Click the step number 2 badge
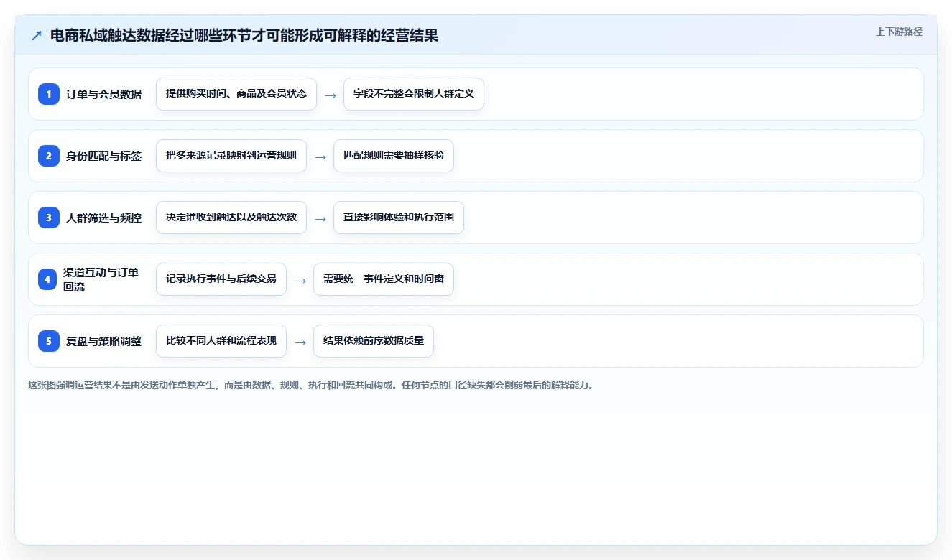952x560 pixels. (49, 156)
